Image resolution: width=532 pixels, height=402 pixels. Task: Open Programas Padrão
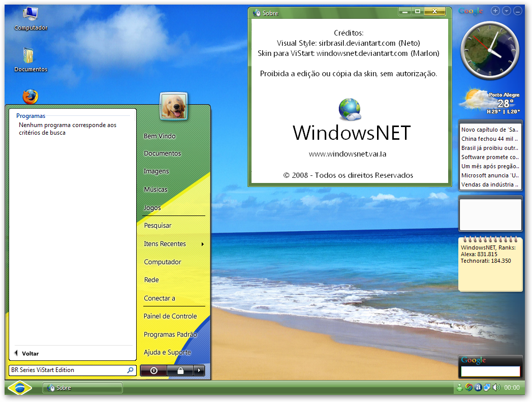point(170,334)
